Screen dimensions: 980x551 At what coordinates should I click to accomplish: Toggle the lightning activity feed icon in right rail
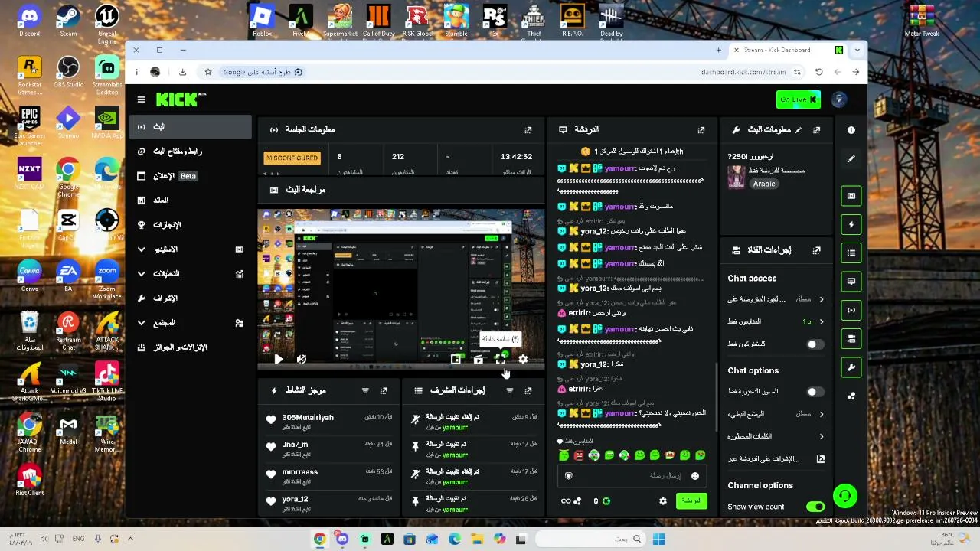[x=851, y=224]
